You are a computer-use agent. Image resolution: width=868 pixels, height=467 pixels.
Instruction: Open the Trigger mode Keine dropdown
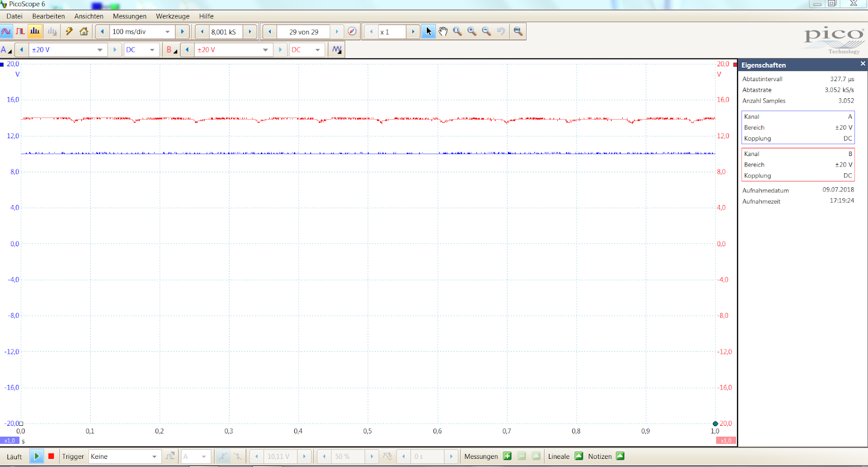click(124, 456)
